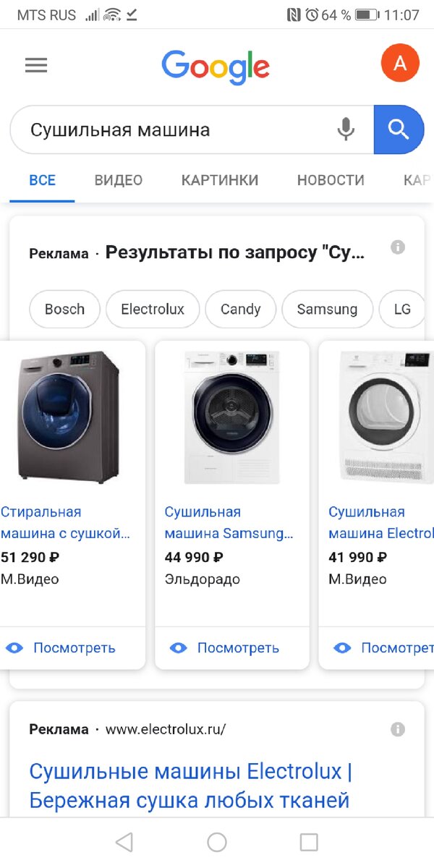Tap the microphone icon for voice search
434x868 pixels.
coord(346,129)
